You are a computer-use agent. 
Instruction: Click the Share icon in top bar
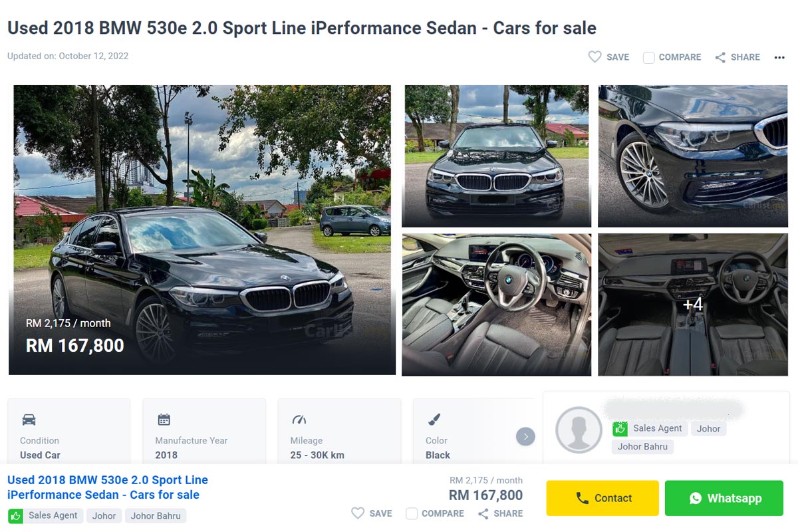click(x=720, y=57)
